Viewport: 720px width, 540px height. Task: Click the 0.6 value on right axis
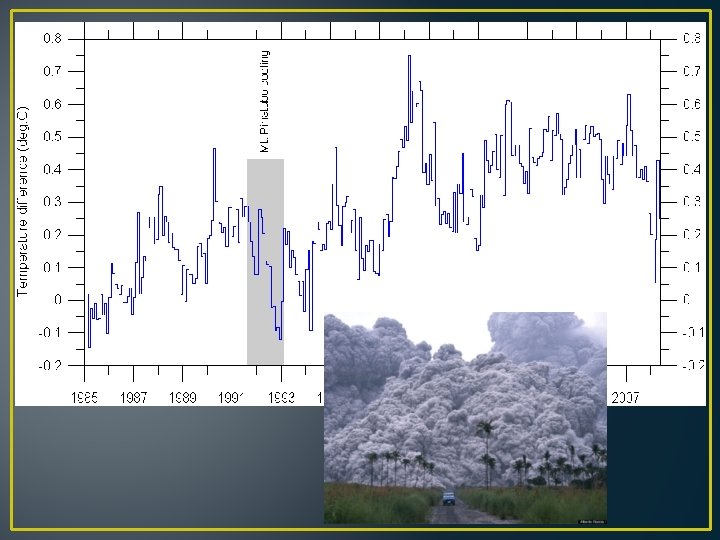[x=692, y=104]
